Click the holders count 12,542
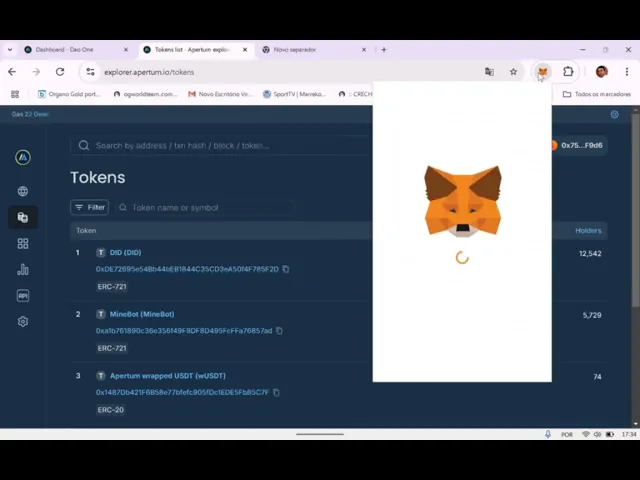 point(590,253)
